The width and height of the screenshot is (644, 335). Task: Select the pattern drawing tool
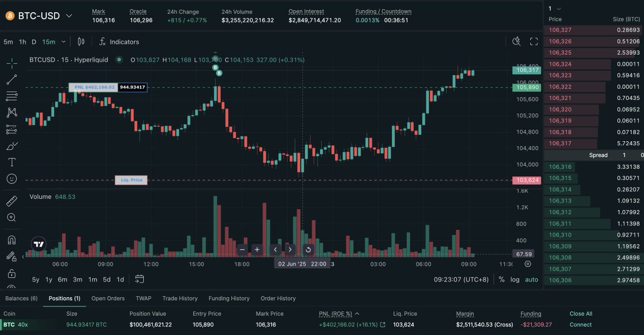click(x=11, y=113)
